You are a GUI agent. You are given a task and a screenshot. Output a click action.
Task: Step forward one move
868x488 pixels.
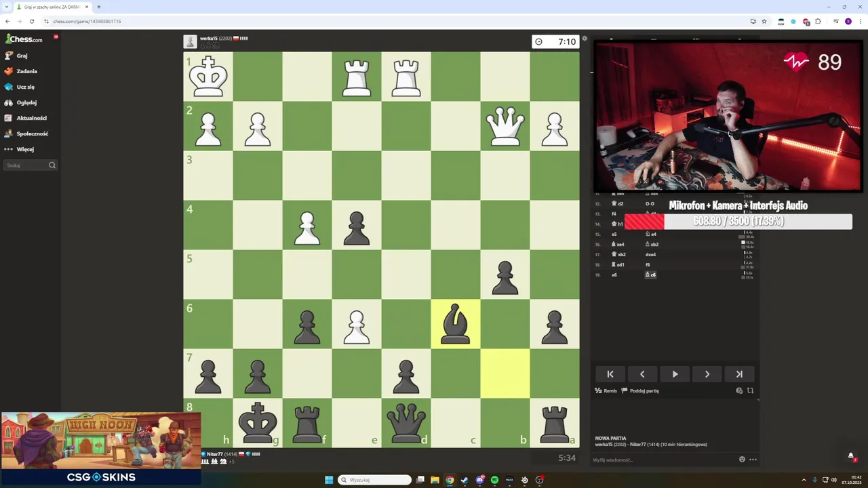coord(707,374)
